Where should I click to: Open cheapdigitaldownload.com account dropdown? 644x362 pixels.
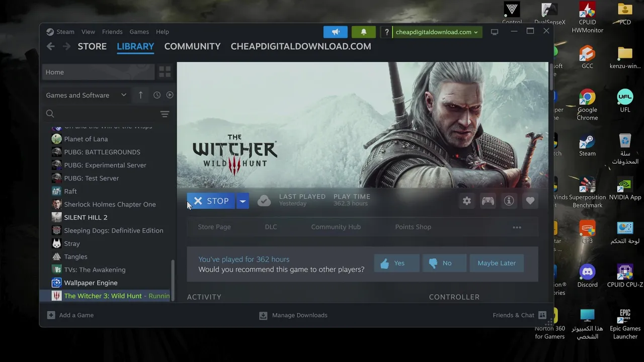[x=437, y=32]
